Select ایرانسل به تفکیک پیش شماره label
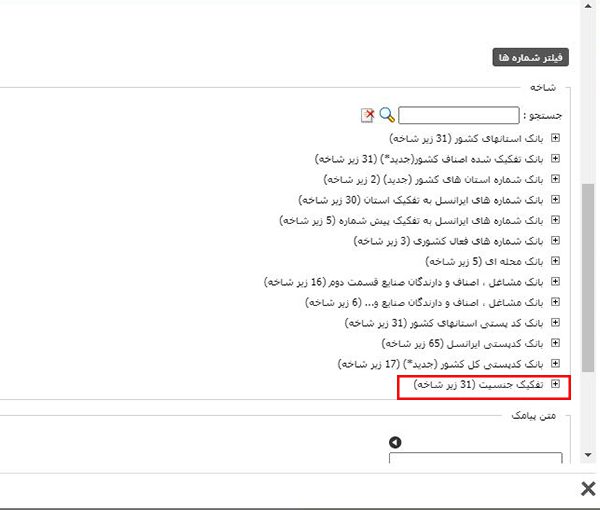 pos(411,220)
